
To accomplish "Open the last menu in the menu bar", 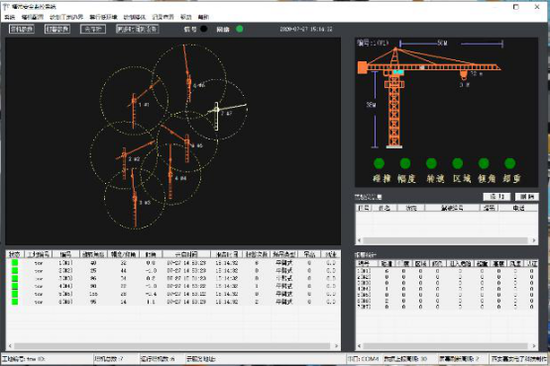I will 203,17.
